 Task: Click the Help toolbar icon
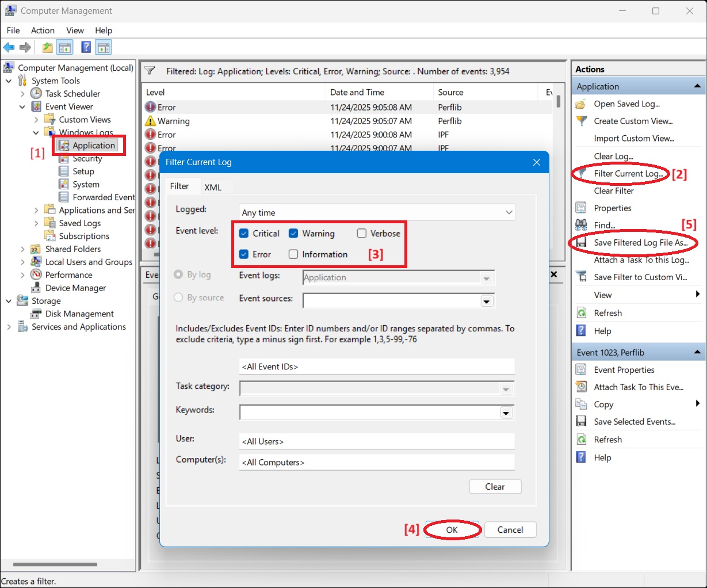pyautogui.click(x=86, y=48)
